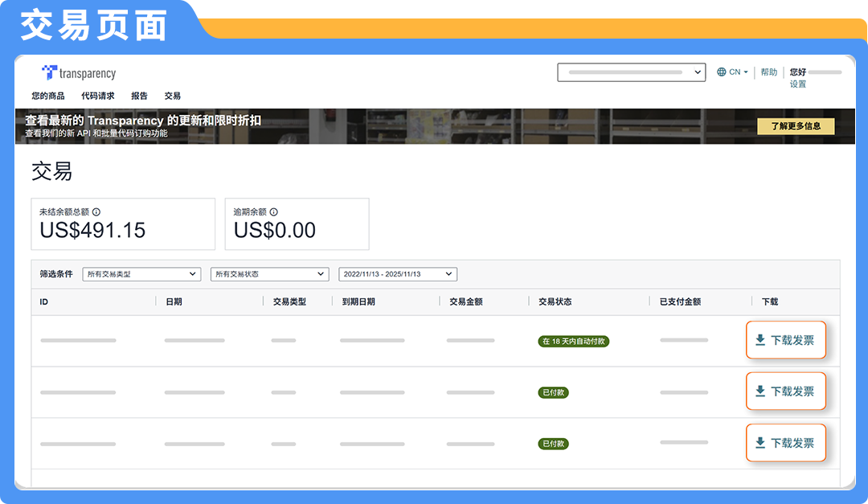The width and height of the screenshot is (868, 504).
Task: Click the 已付款 status badge
Action: pos(553,392)
